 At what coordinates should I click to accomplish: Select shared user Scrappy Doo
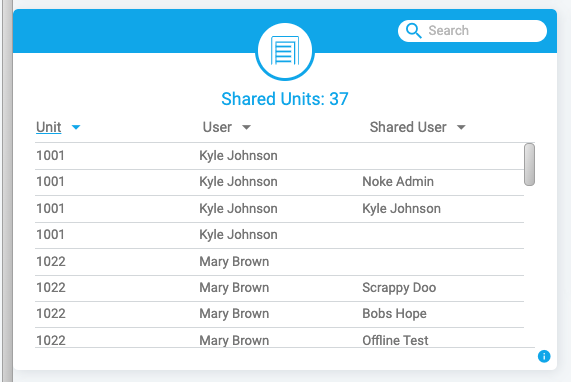pyautogui.click(x=399, y=288)
